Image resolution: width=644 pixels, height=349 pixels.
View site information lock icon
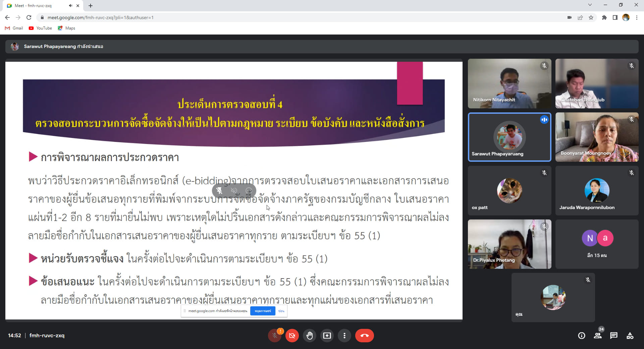click(42, 17)
